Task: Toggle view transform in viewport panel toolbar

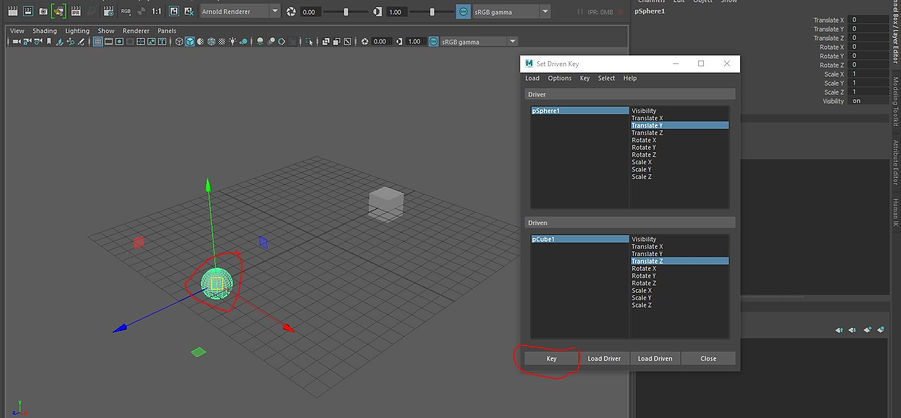Action: click(x=433, y=41)
